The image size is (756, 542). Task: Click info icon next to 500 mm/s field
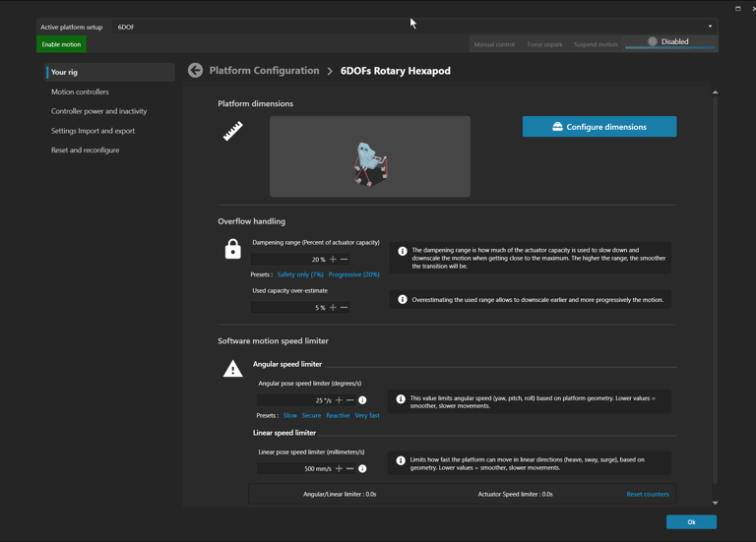pos(362,469)
